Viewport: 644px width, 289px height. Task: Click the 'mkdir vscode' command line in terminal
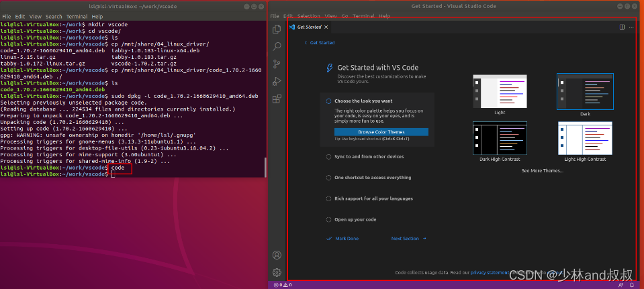pos(64,24)
